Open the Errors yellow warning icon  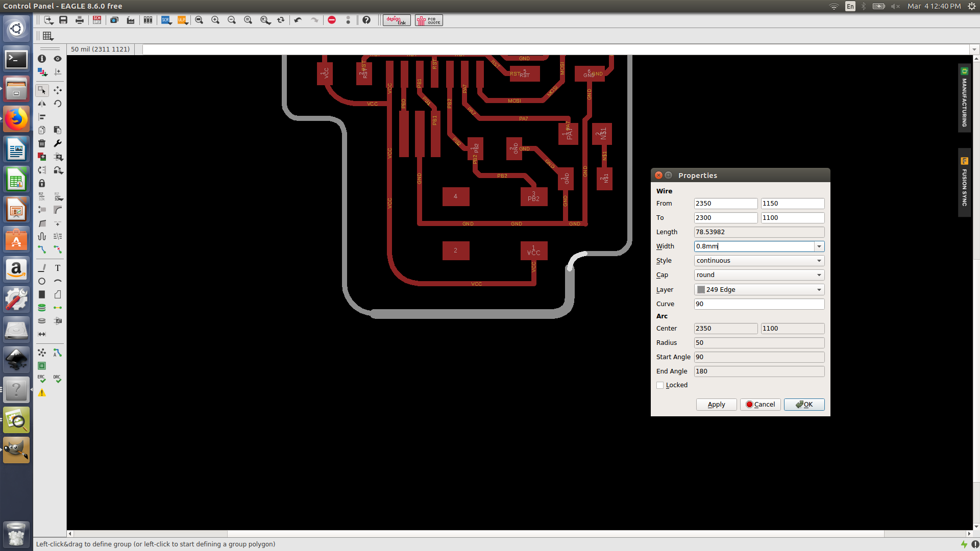coord(42,393)
